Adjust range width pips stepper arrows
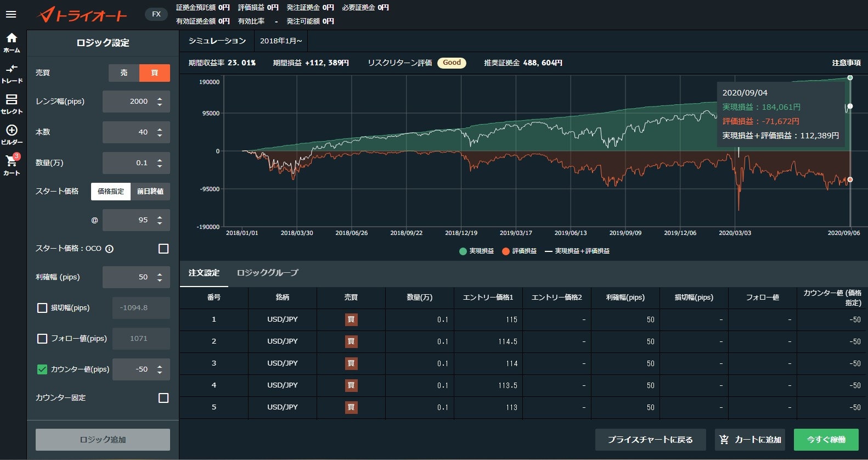Screen dimensions: 868x460 pos(160,102)
